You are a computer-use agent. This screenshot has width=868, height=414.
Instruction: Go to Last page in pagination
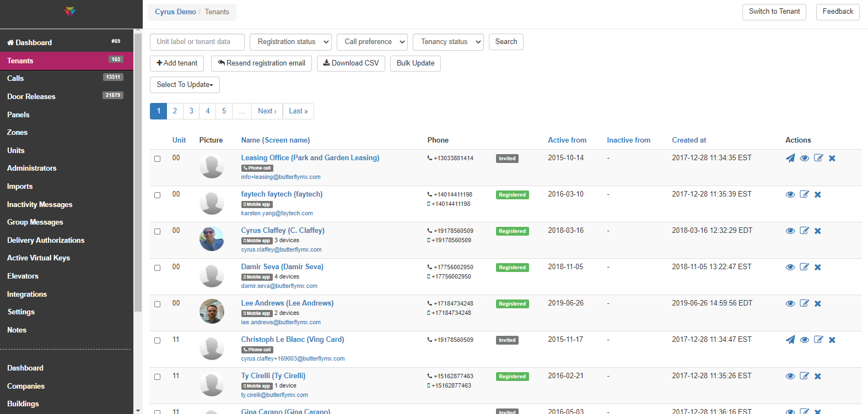[298, 111]
